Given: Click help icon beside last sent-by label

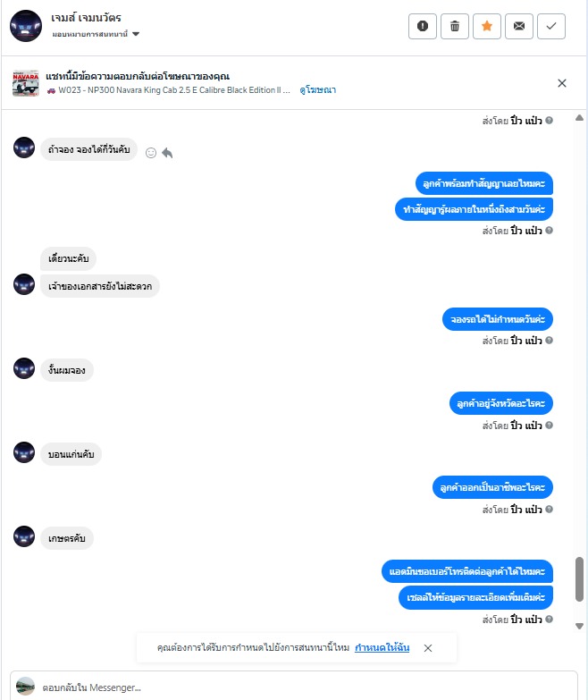Looking at the screenshot, I should pyautogui.click(x=550, y=620).
